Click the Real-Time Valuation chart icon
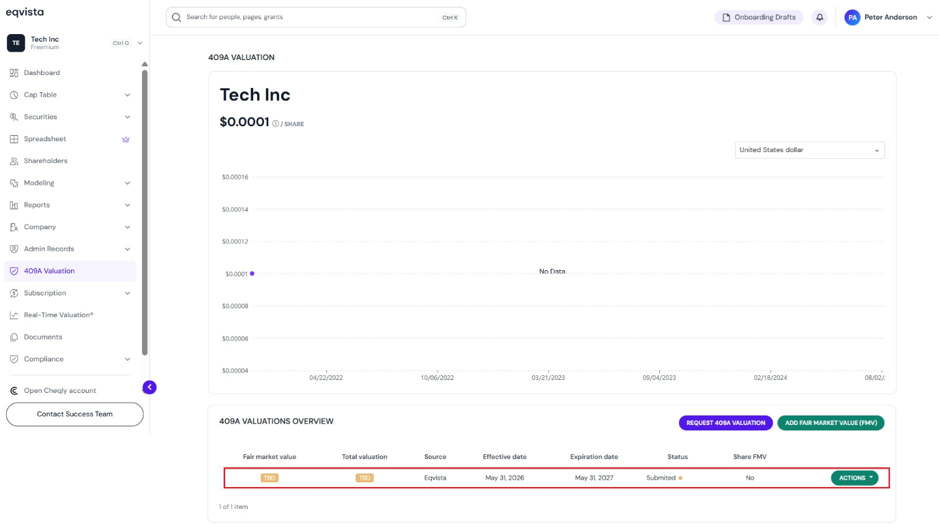This screenshot has height=528, width=939. [14, 315]
